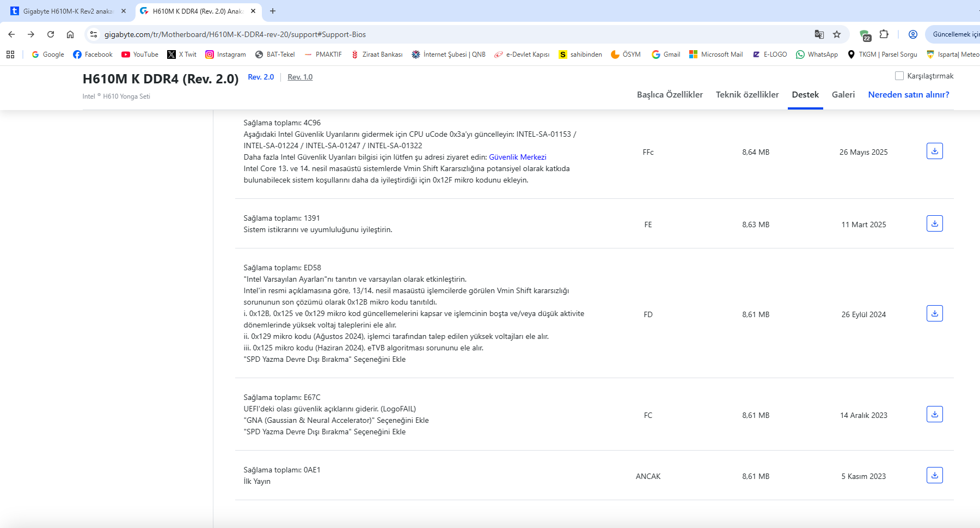
Task: Open the Chrome profile icon
Action: tap(913, 34)
